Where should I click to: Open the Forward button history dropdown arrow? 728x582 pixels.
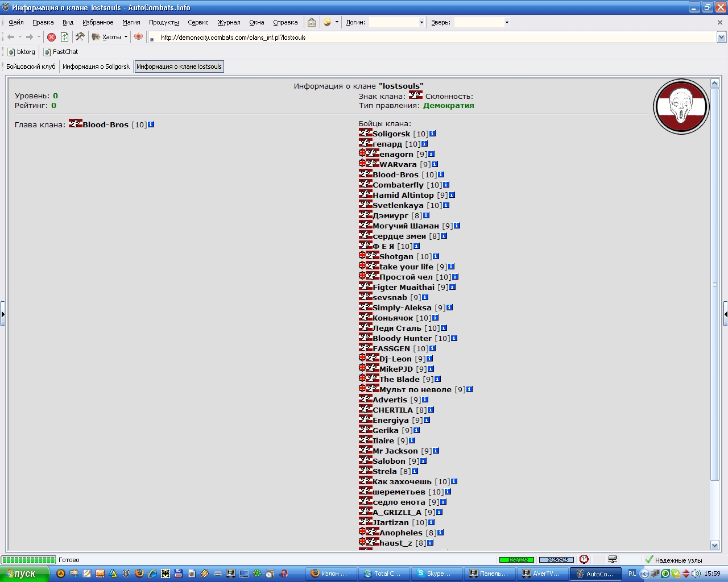[x=39, y=37]
